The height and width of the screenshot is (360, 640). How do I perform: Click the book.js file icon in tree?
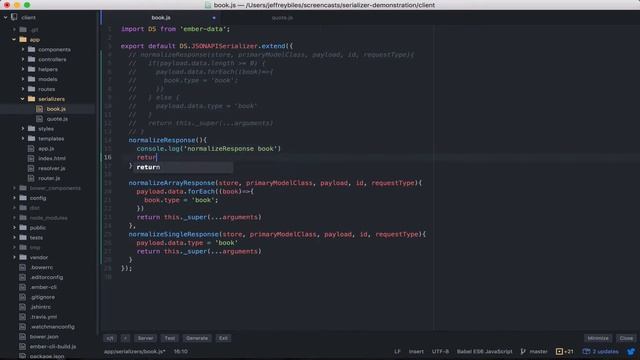pos(40,109)
